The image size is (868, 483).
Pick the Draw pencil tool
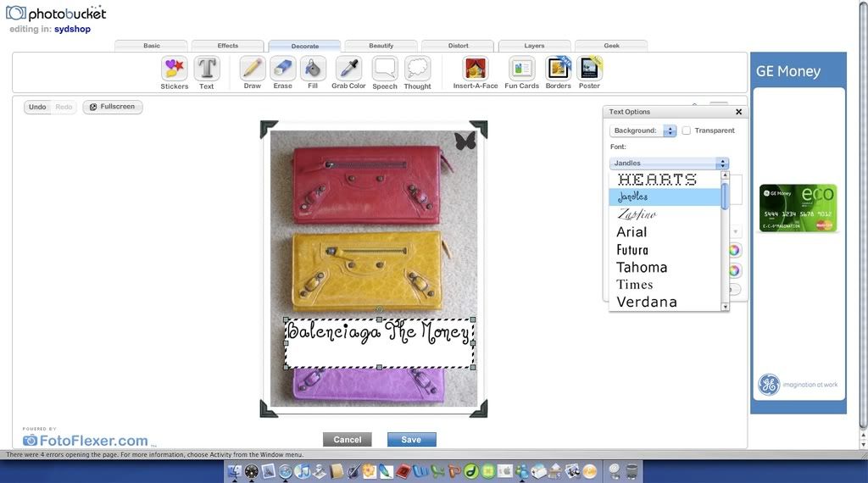click(252, 73)
